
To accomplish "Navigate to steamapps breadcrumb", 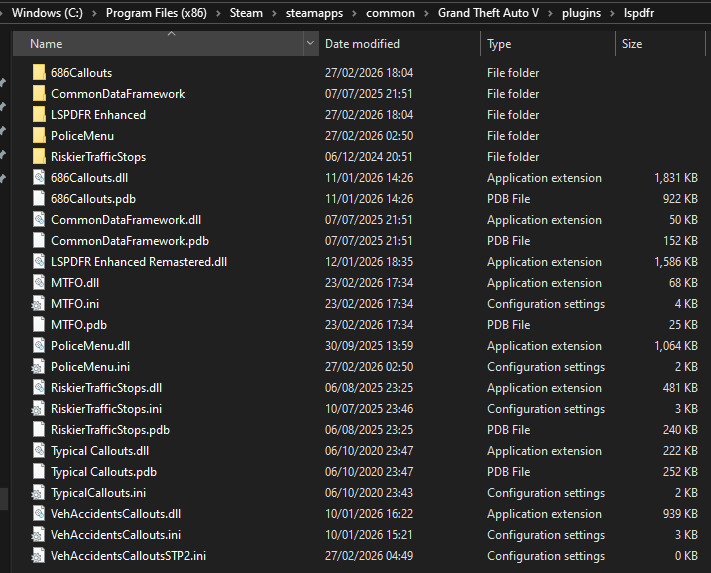I will [x=314, y=13].
